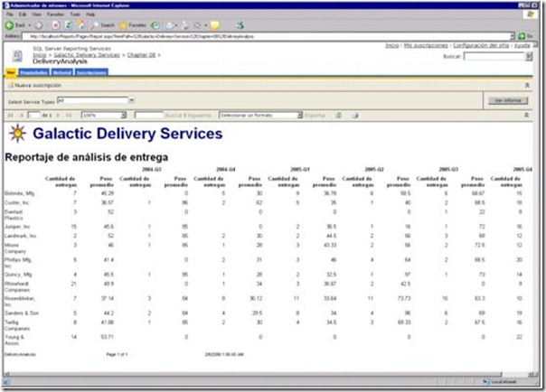Click the Stop loading icon
Image resolution: width=546 pixels, height=392 pixels.
(x=56, y=25)
